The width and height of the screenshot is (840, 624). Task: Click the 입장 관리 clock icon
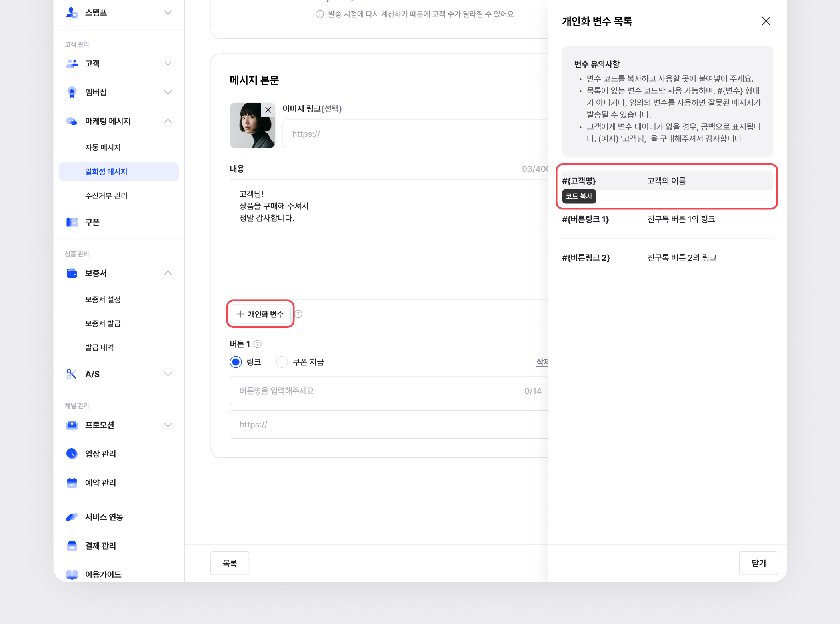point(72,453)
